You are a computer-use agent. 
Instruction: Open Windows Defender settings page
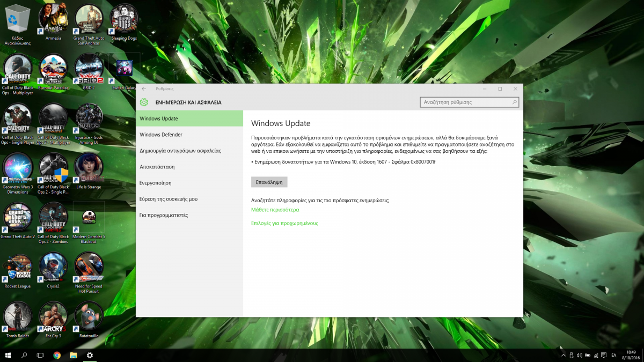coord(189,135)
